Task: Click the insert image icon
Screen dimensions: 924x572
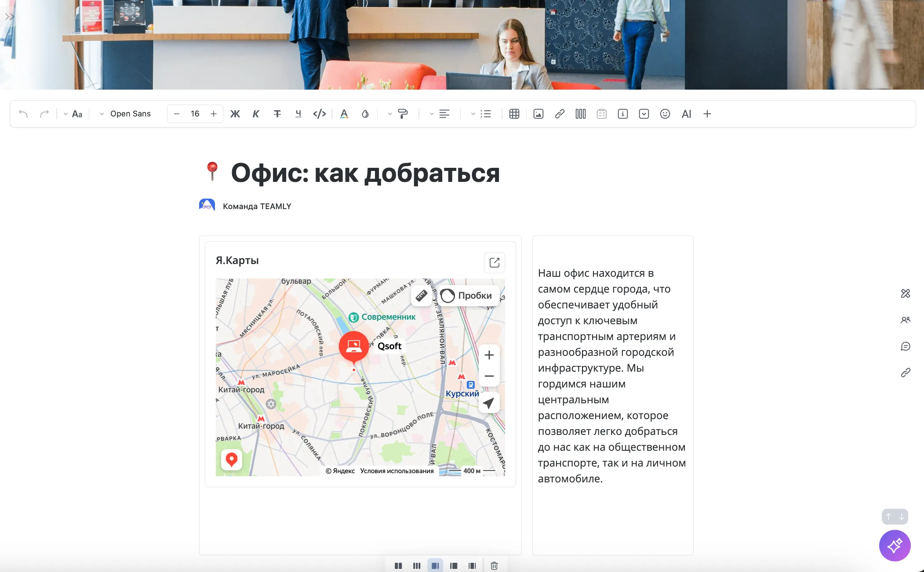Action: tap(538, 114)
